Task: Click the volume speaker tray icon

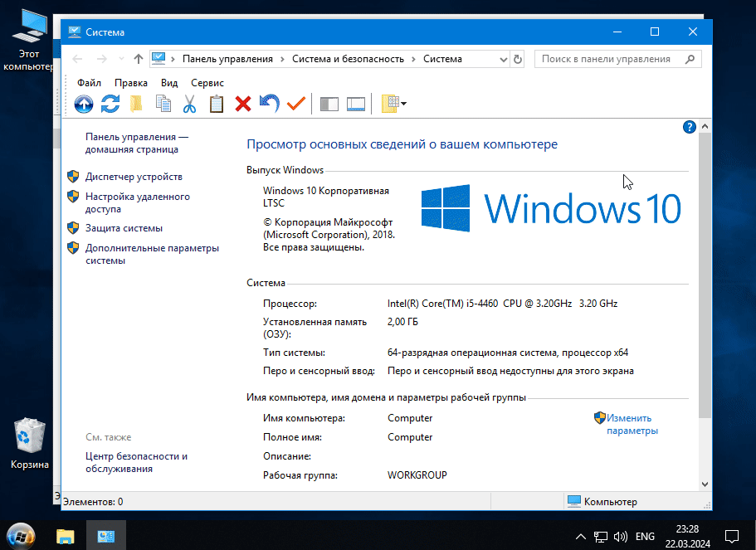Action: [621, 537]
